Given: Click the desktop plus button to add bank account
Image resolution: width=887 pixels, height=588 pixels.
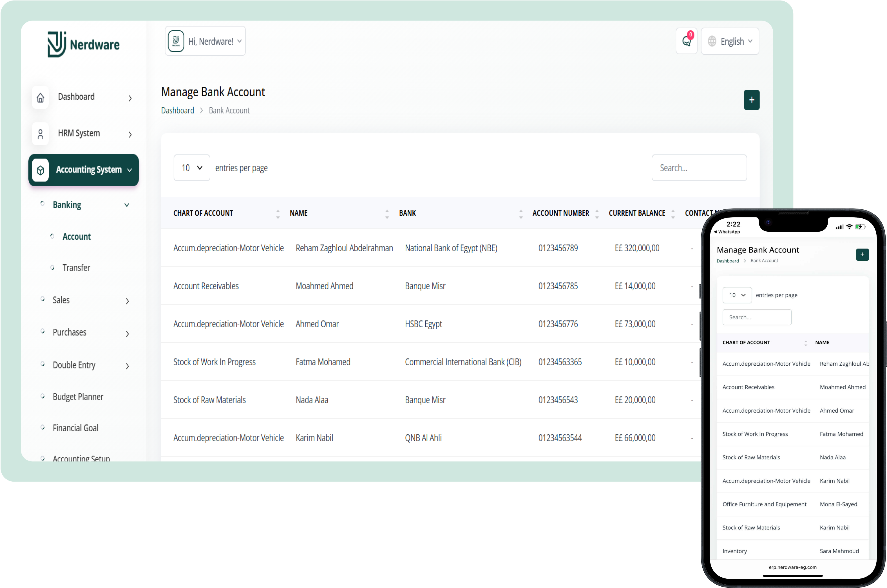Looking at the screenshot, I should tap(752, 100).
